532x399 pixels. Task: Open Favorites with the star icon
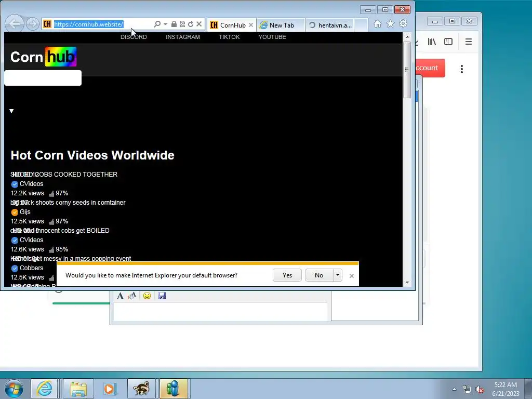(x=391, y=24)
